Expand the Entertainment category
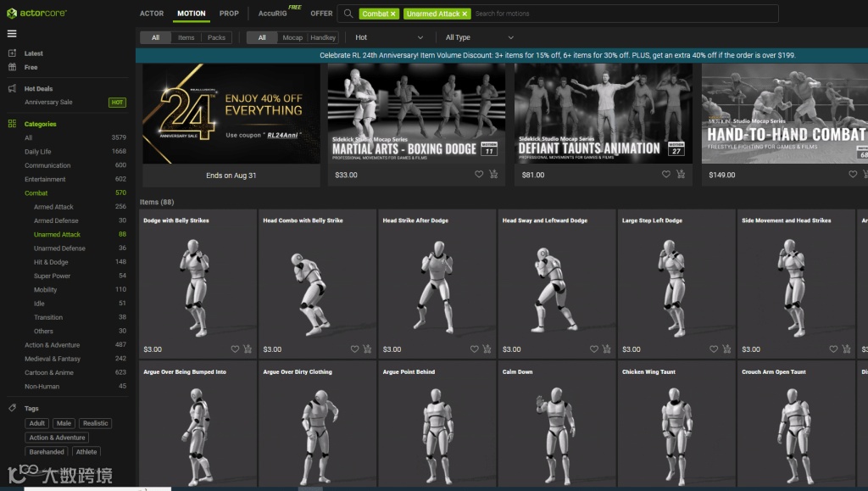The height and width of the screenshot is (491, 868). [45, 179]
